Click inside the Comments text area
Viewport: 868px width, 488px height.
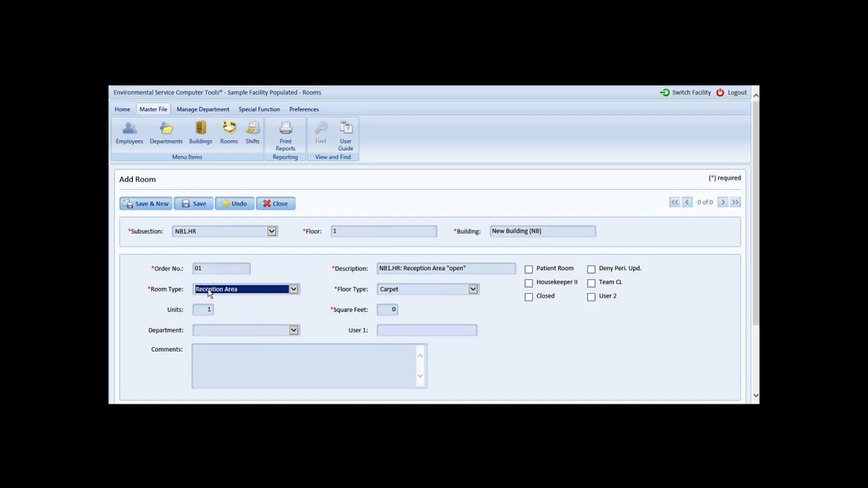point(309,366)
